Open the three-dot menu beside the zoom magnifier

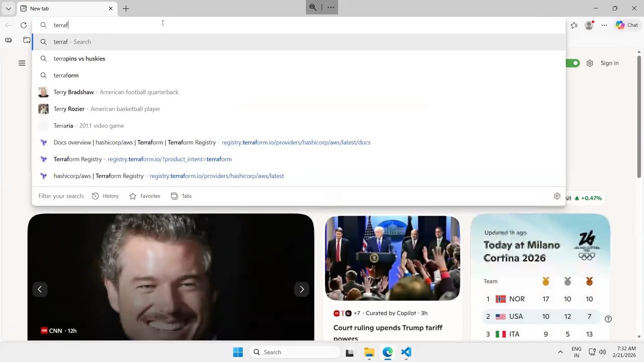coord(331,8)
